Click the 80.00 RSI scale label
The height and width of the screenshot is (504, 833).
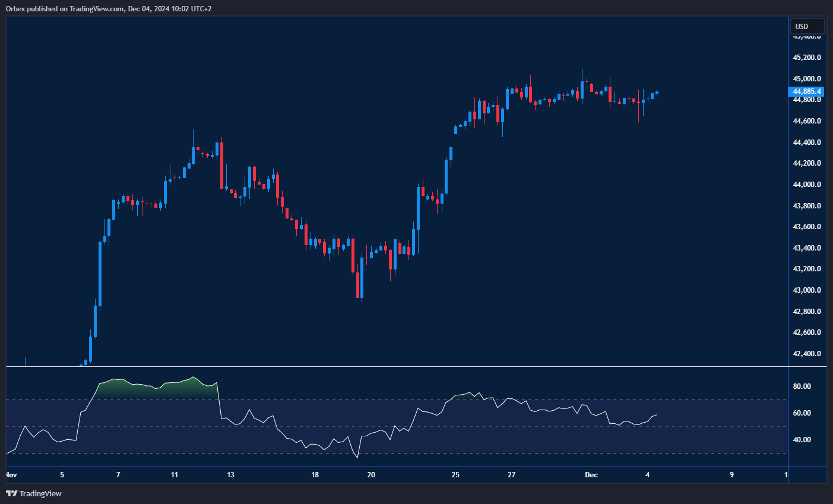(x=802, y=386)
